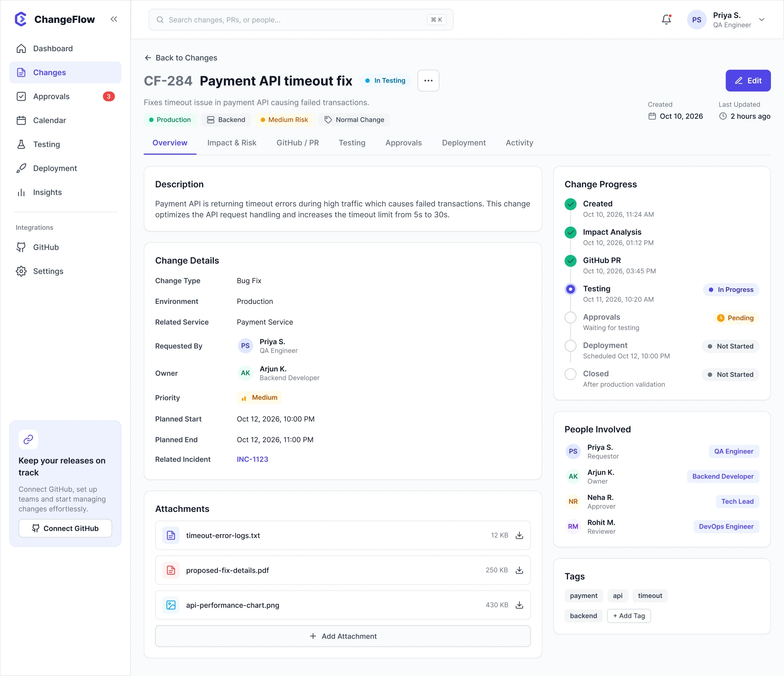Click the Back to Changes arrow

point(148,57)
